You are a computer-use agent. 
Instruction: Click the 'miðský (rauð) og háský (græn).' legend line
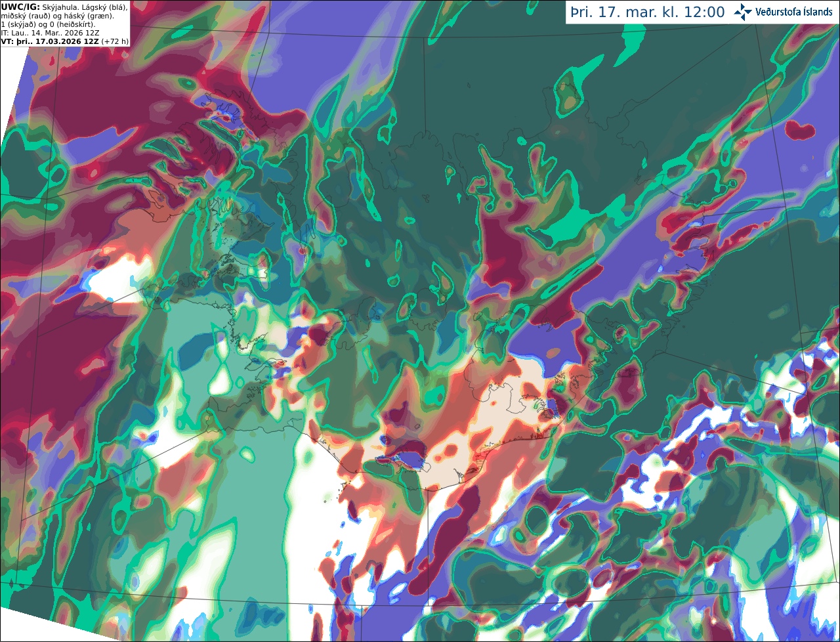pos(57,15)
